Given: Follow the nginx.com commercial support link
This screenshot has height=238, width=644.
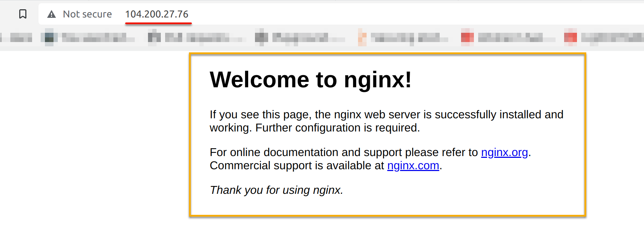Looking at the screenshot, I should 413,166.
